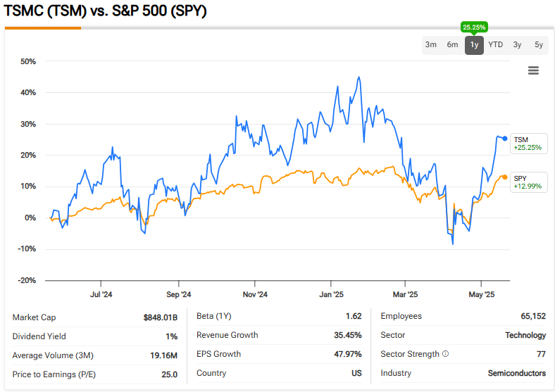Screen dimensions: 555x392
Task: Switch chart to 3y range
Action: (517, 44)
